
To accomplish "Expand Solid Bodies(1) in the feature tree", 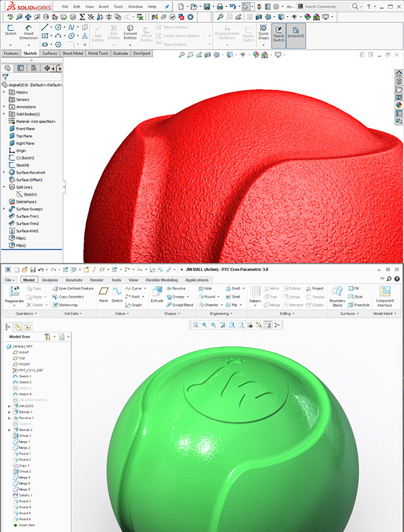I will (4, 114).
